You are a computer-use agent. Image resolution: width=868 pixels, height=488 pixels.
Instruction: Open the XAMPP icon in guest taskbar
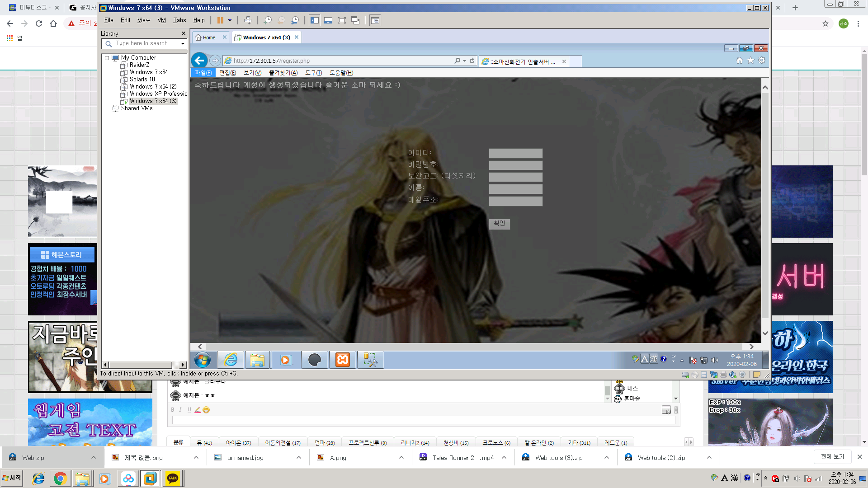(343, 360)
